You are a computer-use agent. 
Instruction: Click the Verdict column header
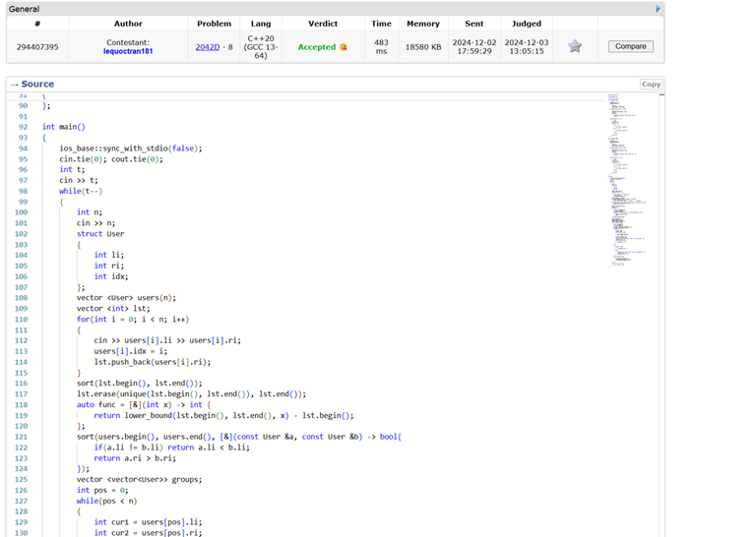tap(323, 24)
